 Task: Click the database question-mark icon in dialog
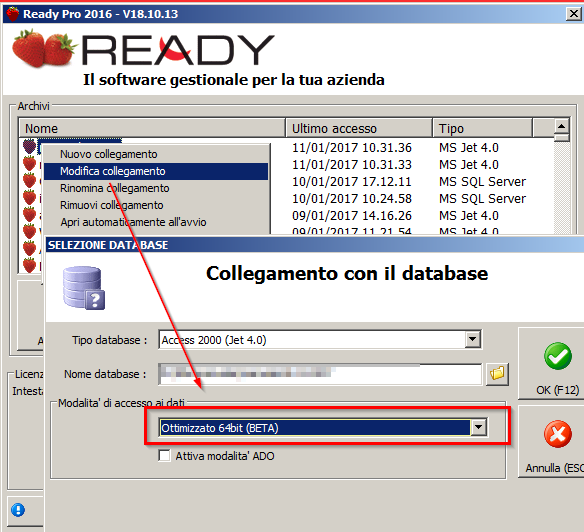point(84,288)
